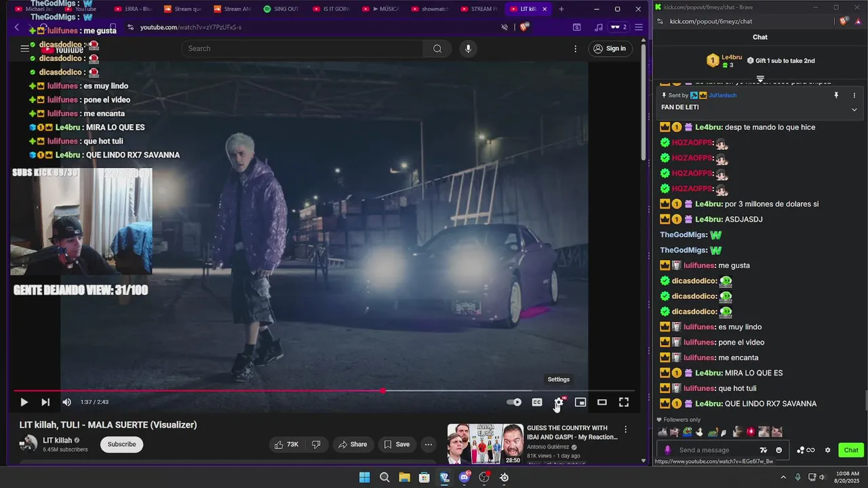868x488 pixels.
Task: Click the YouTube search magnifier button
Action: point(437,49)
